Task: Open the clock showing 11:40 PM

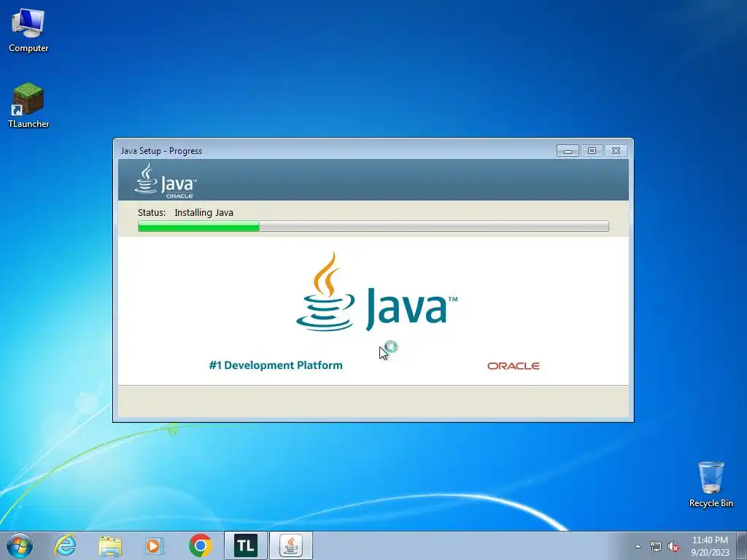Action: click(710, 545)
